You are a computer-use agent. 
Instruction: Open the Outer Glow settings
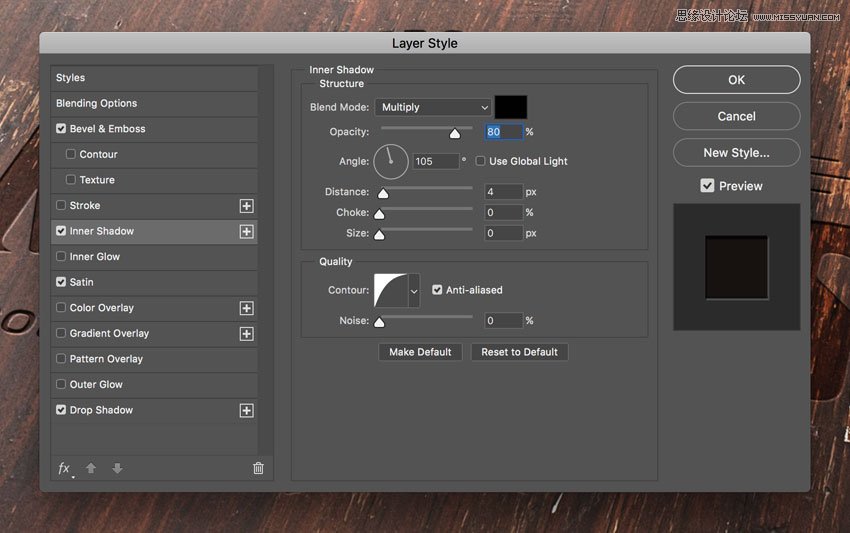click(x=96, y=384)
